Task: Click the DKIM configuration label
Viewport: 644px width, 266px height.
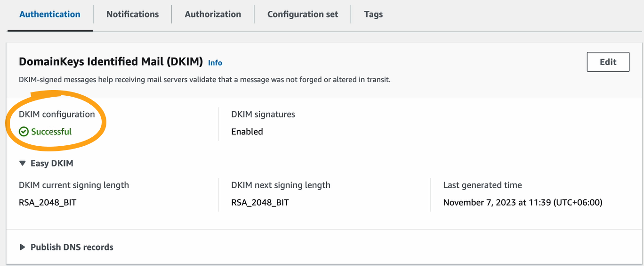Action: (57, 114)
